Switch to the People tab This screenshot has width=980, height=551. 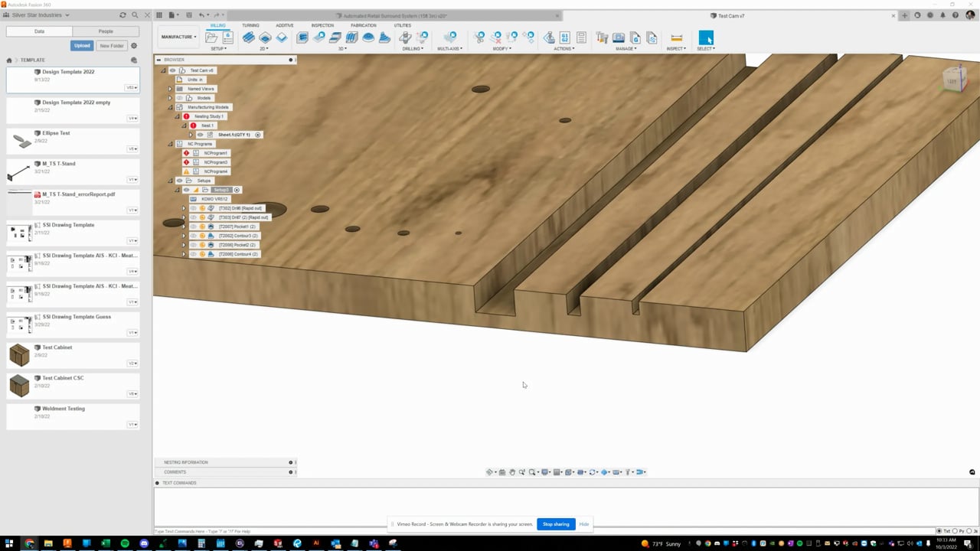pyautogui.click(x=106, y=31)
